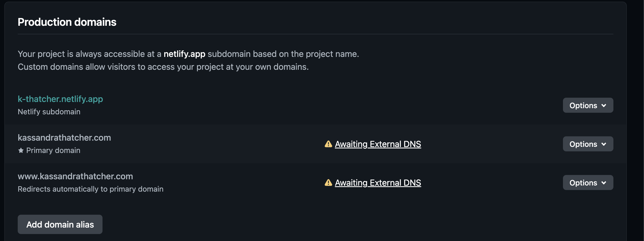Click the Primary domain label text
644x241 pixels.
pos(53,150)
